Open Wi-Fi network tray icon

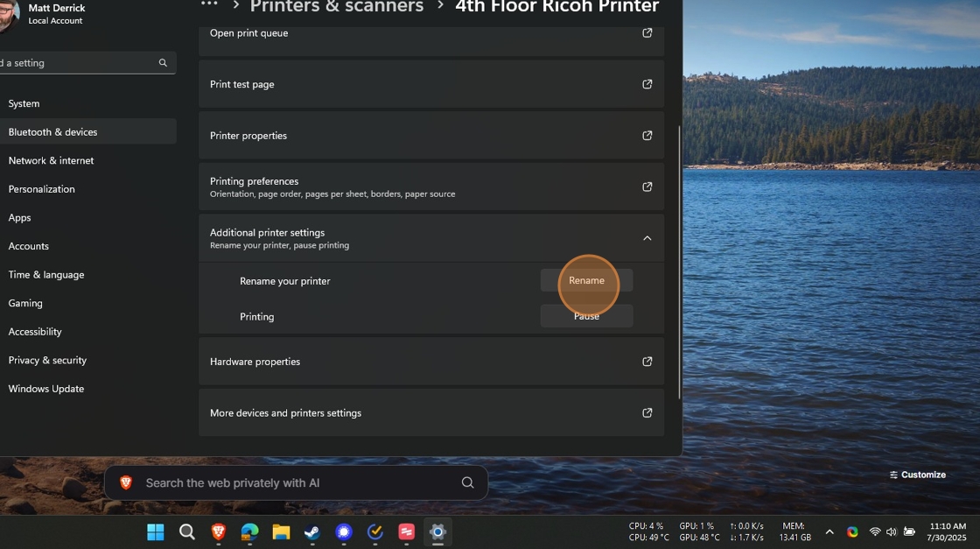click(x=875, y=532)
